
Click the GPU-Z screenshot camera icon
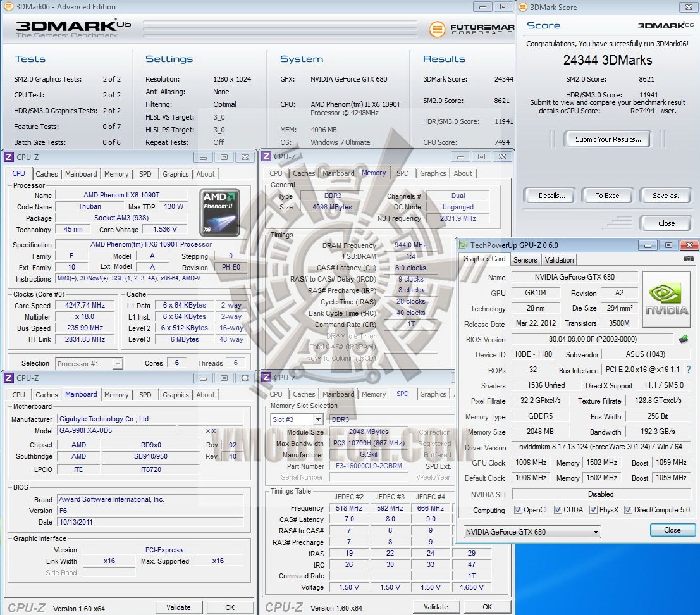click(x=688, y=259)
